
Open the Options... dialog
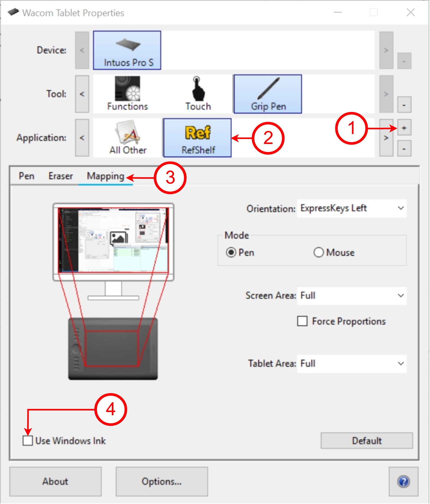162,482
